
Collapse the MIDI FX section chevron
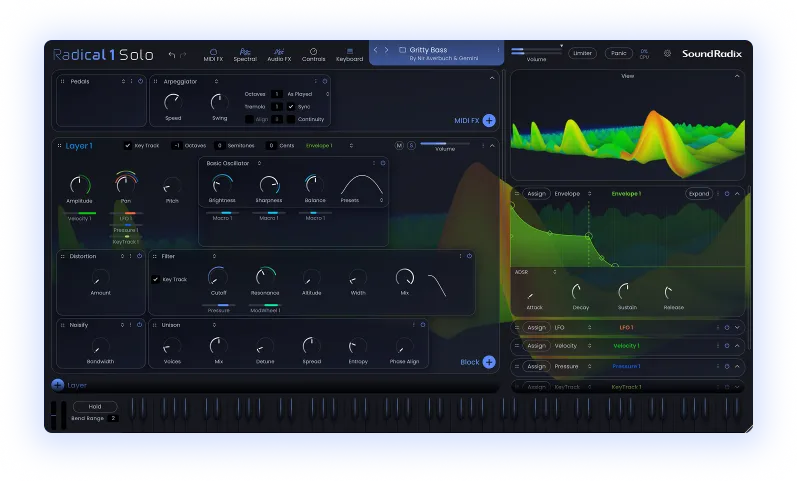492,78
